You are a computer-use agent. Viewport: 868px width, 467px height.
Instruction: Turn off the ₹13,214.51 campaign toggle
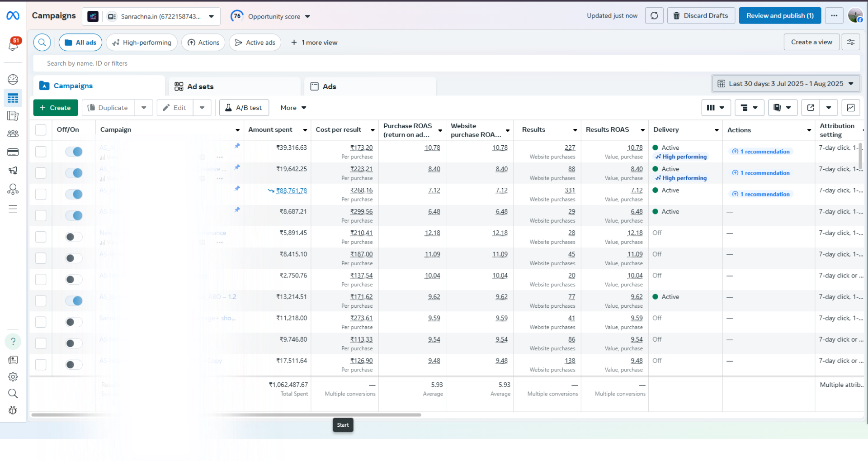pos(74,300)
